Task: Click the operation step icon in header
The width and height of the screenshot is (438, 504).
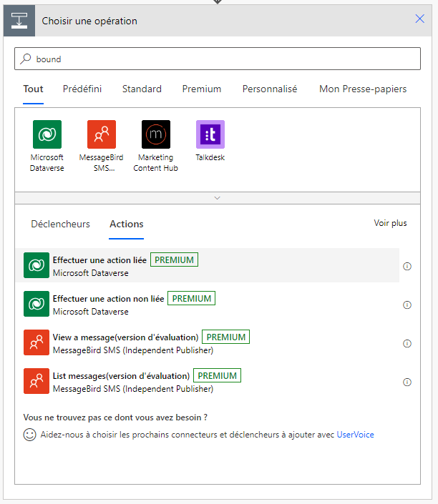Action: pyautogui.click(x=19, y=21)
